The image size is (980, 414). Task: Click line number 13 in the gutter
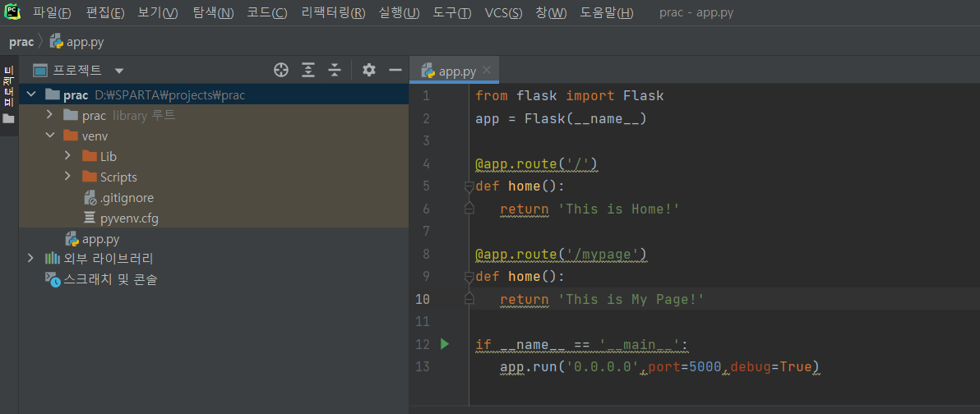[423, 366]
